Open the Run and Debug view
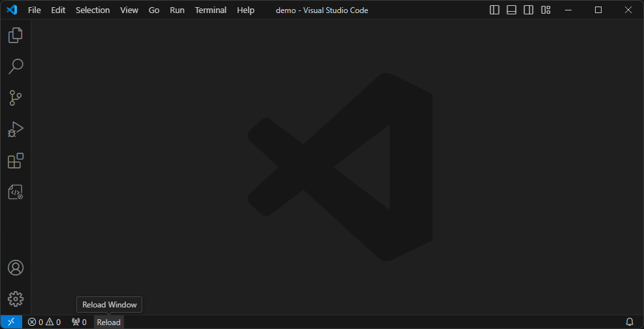The image size is (644, 329). [16, 129]
